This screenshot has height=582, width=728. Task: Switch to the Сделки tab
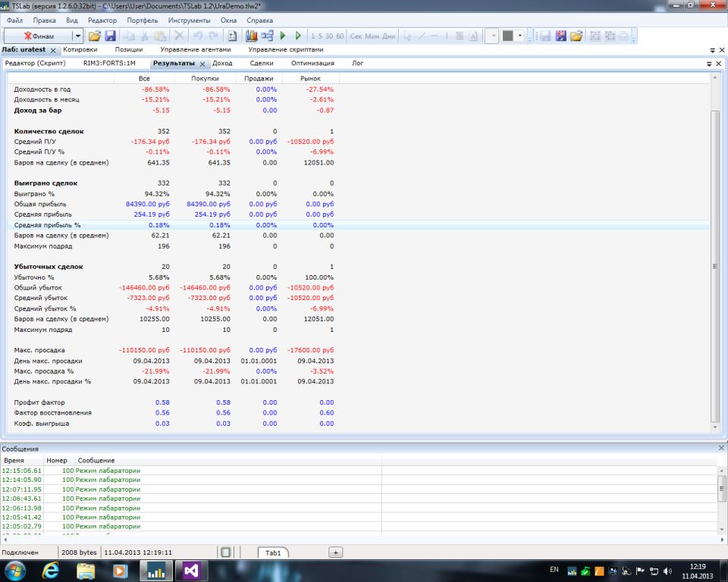pyautogui.click(x=262, y=64)
